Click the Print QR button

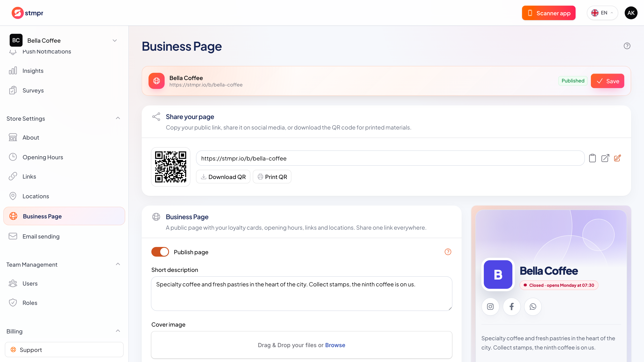(272, 177)
